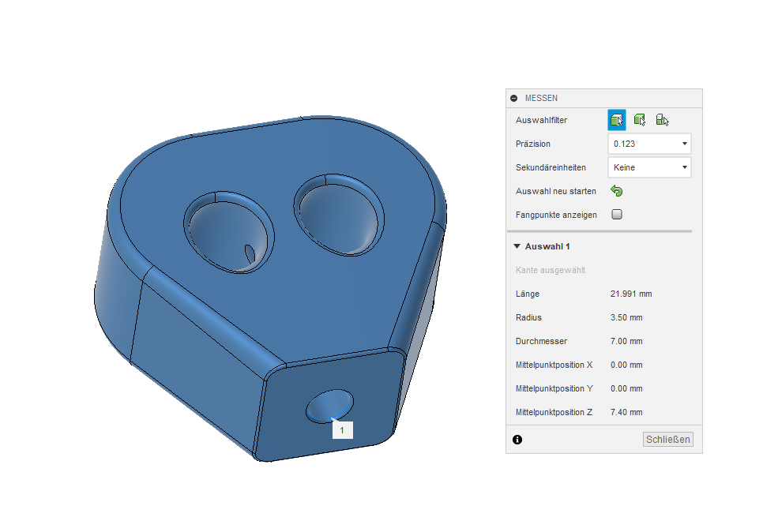763x532 pixels.
Task: Select the component selection filter icon
Action: [662, 120]
